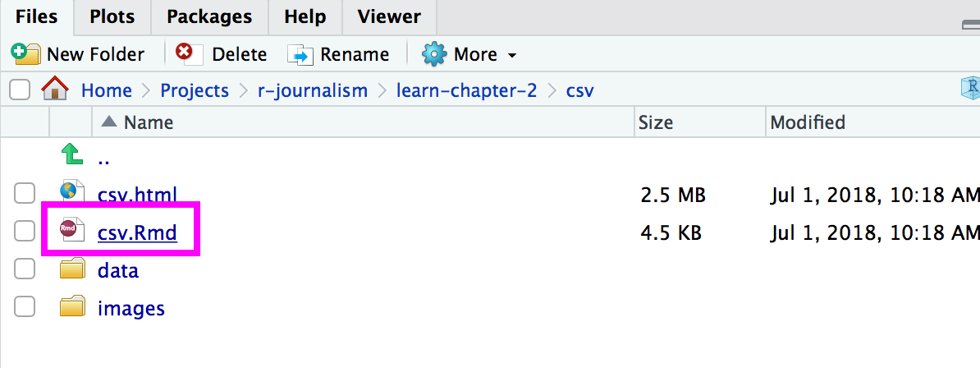Image resolution: width=980 pixels, height=368 pixels.
Task: Select the checkbox next to images folder
Action: 25,308
